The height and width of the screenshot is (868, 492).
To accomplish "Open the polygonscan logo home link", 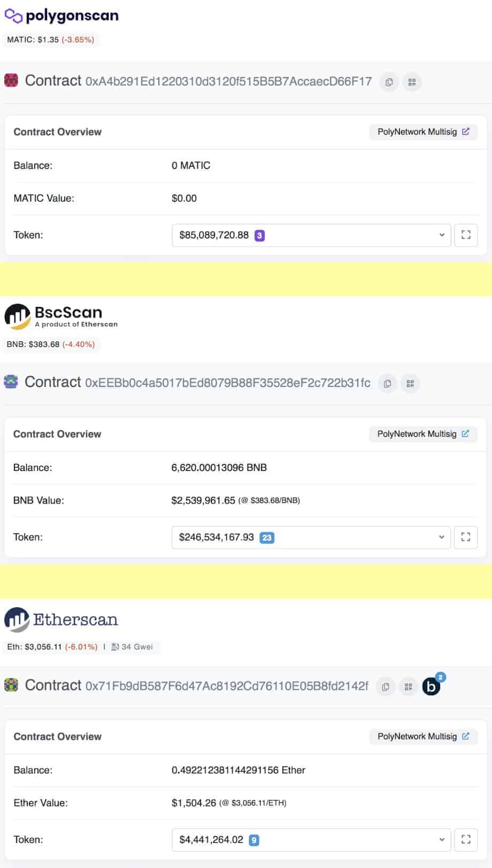I will pyautogui.click(x=61, y=16).
